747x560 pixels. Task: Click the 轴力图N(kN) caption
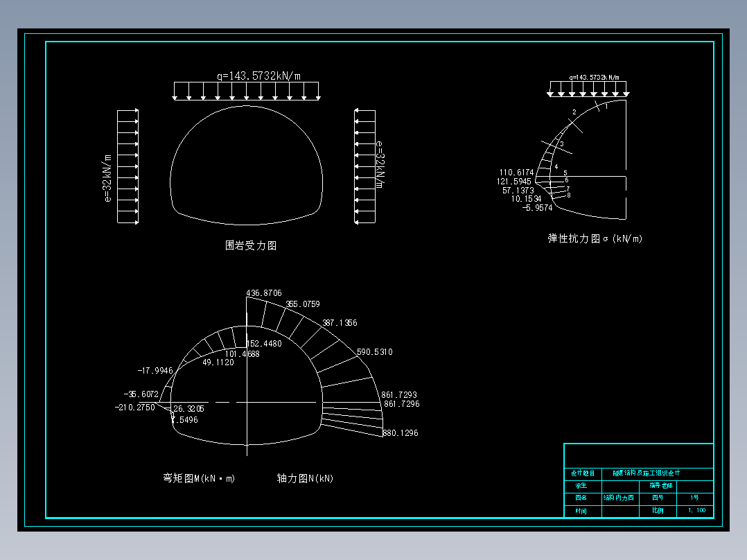305,478
